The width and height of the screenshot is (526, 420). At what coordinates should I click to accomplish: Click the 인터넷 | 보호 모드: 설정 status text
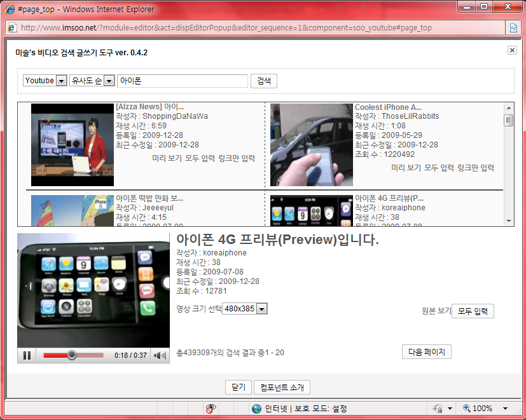305,409
